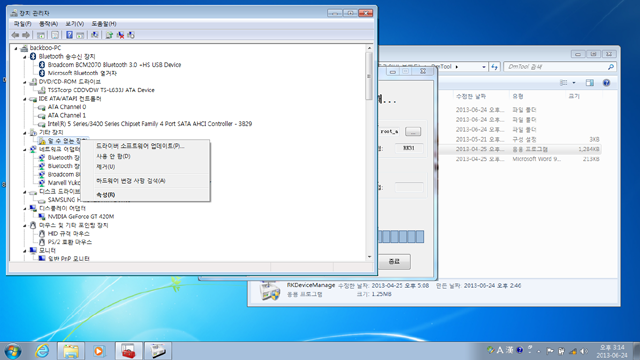Open the View (보기) menu

[x=74, y=24]
